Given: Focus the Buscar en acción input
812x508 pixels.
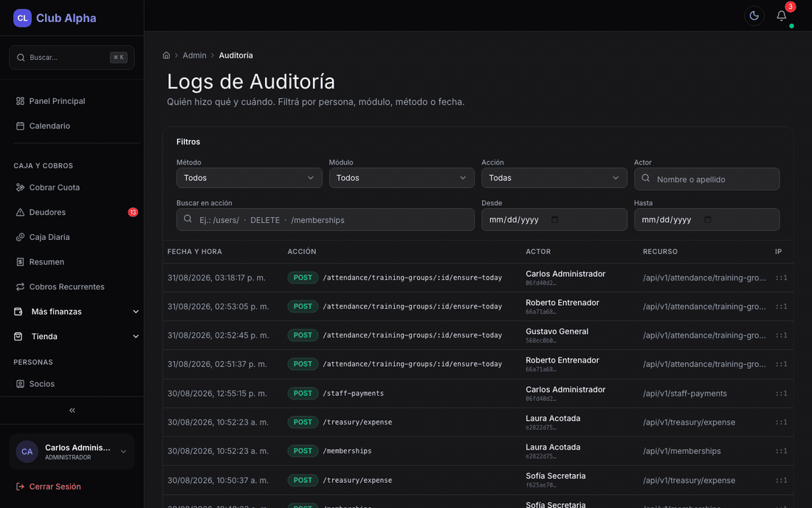Looking at the screenshot, I should [x=326, y=219].
